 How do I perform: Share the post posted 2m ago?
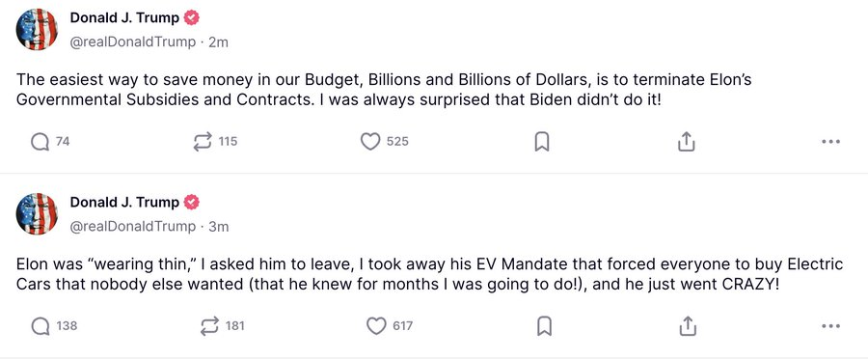[x=687, y=141]
